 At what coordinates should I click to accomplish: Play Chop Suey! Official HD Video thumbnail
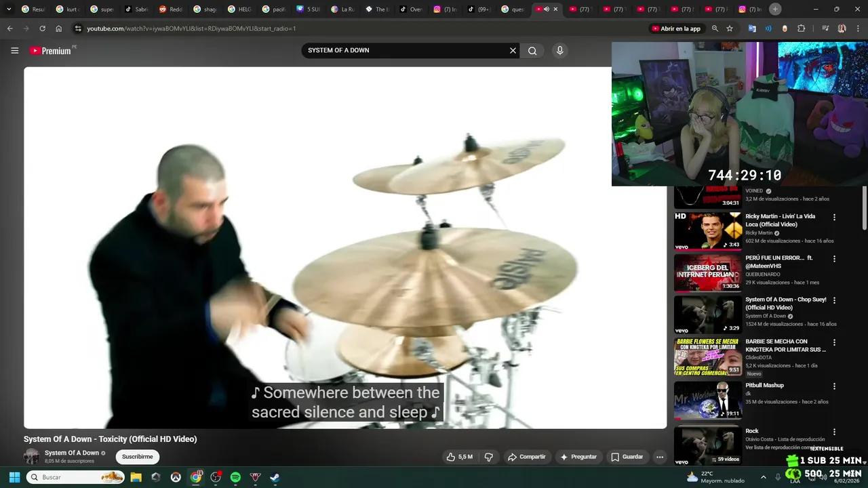[708, 314]
